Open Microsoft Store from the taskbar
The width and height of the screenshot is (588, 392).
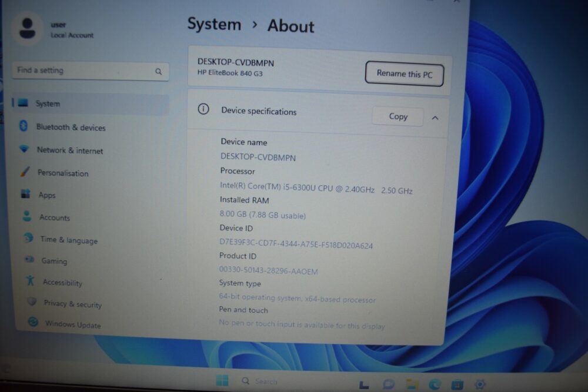[457, 384]
